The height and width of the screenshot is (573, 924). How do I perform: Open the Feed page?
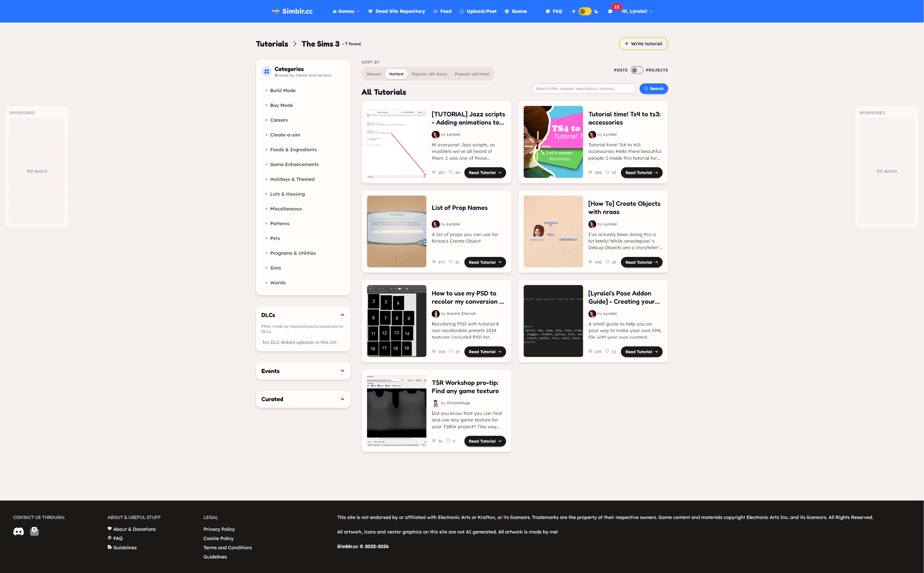pyautogui.click(x=442, y=11)
